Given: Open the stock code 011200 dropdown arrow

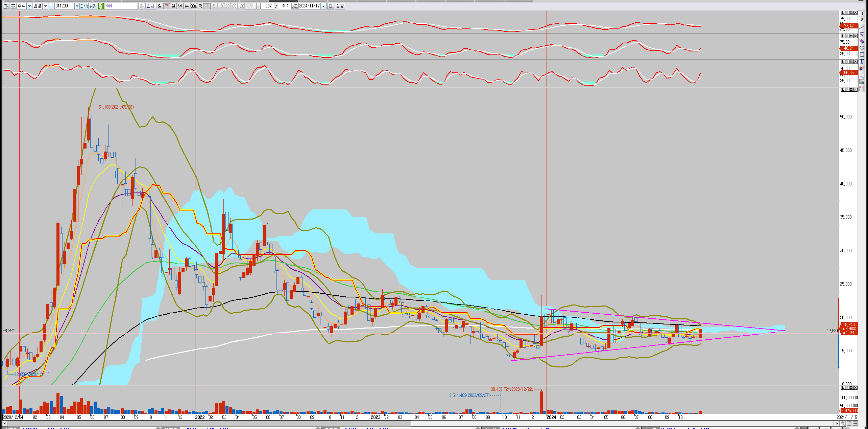Looking at the screenshot, I should tap(77, 6).
